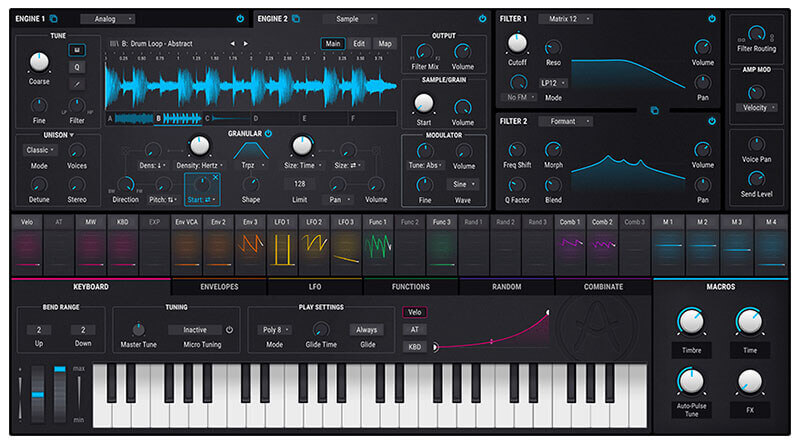Select the AT curve button

click(x=414, y=330)
